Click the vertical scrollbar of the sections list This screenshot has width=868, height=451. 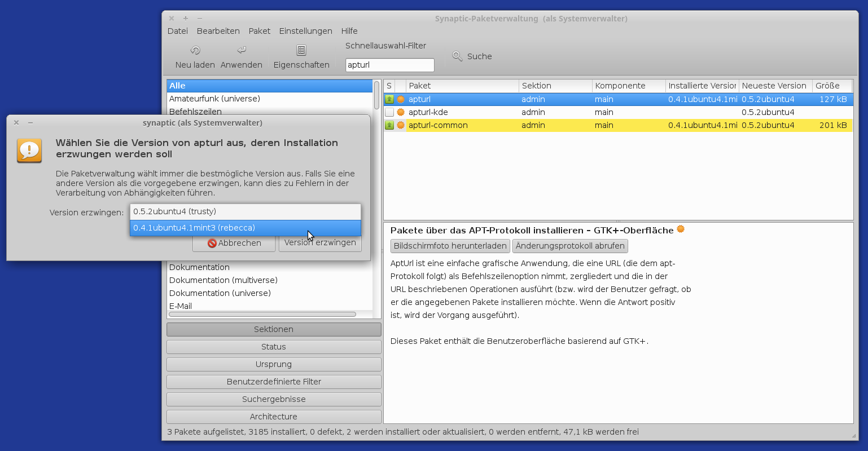pyautogui.click(x=376, y=95)
